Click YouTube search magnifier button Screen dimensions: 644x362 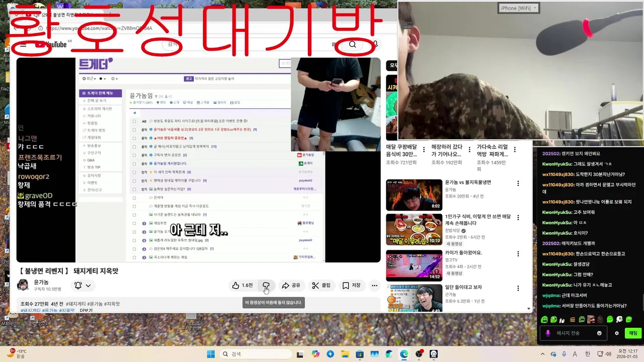[352, 45]
